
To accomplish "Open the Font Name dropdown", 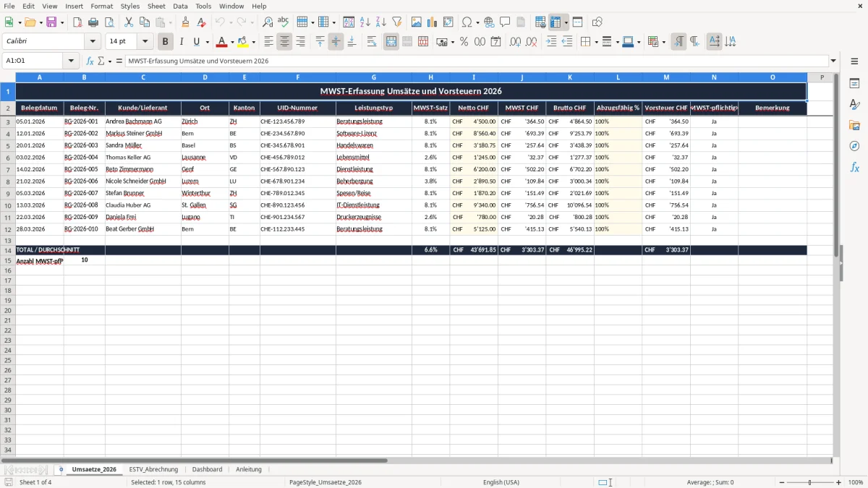I will 93,42.
